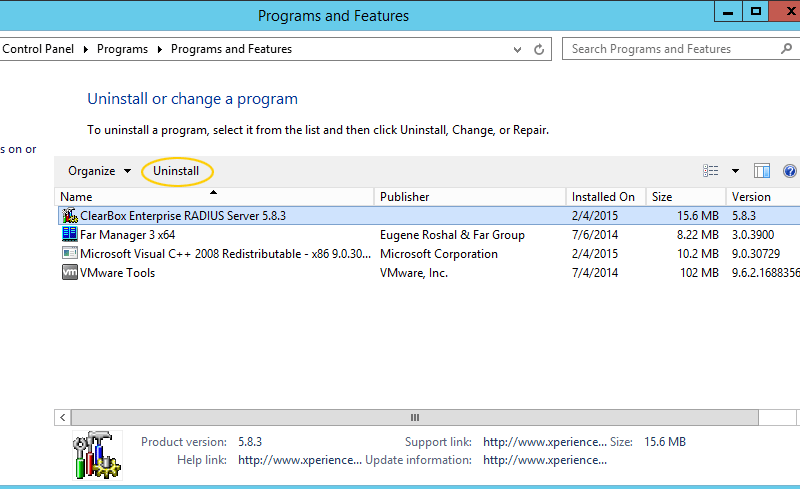Click install date 7/4/2014
The width and height of the screenshot is (800, 489).
[x=595, y=273]
